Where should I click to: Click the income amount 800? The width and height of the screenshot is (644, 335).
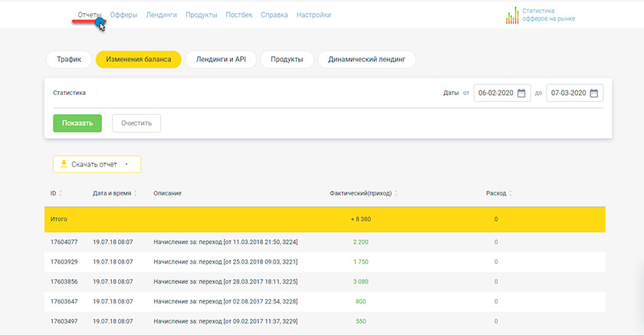click(360, 301)
